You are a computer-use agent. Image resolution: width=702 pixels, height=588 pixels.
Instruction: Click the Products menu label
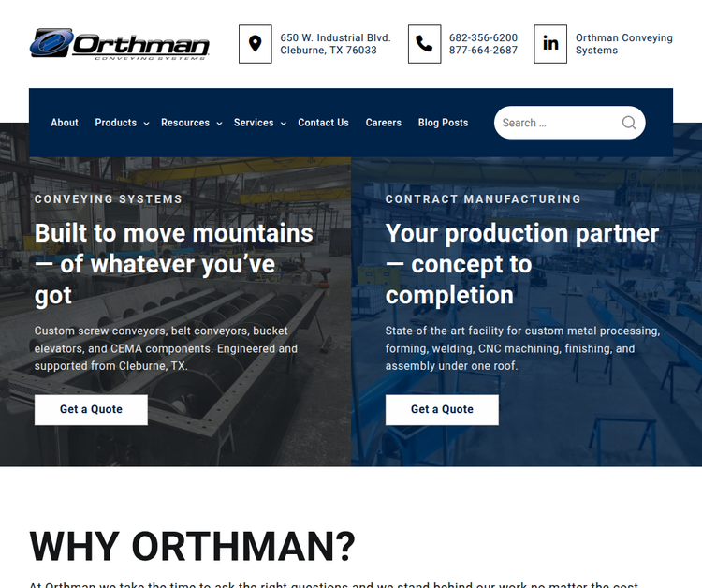pyautogui.click(x=115, y=123)
